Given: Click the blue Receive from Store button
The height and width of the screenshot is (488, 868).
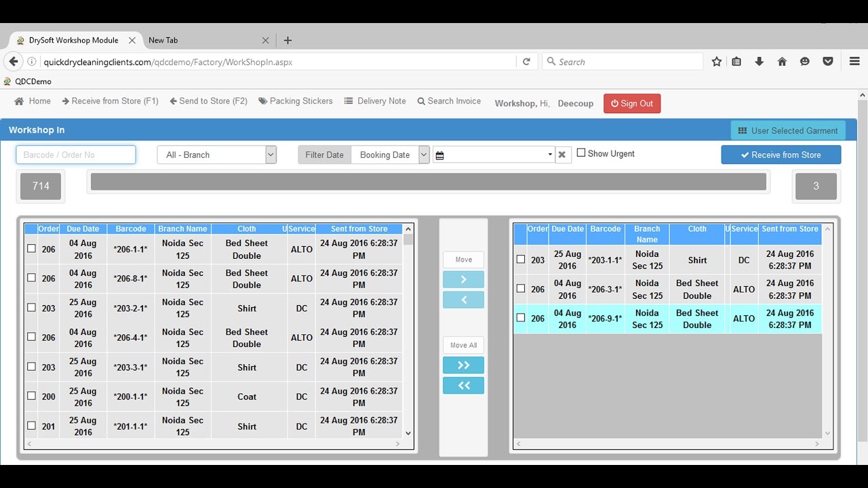Looking at the screenshot, I should (x=781, y=155).
